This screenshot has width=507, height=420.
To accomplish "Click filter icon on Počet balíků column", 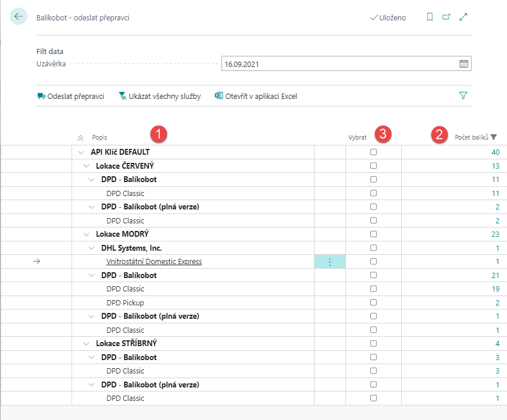I will (494, 137).
